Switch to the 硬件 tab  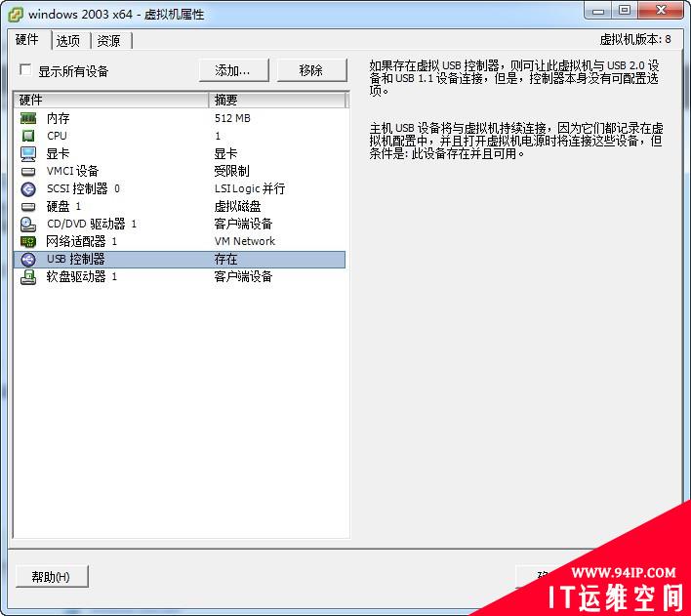point(27,40)
